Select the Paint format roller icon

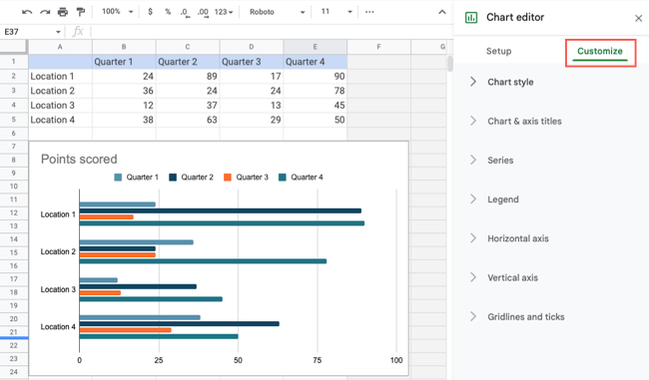tap(80, 12)
